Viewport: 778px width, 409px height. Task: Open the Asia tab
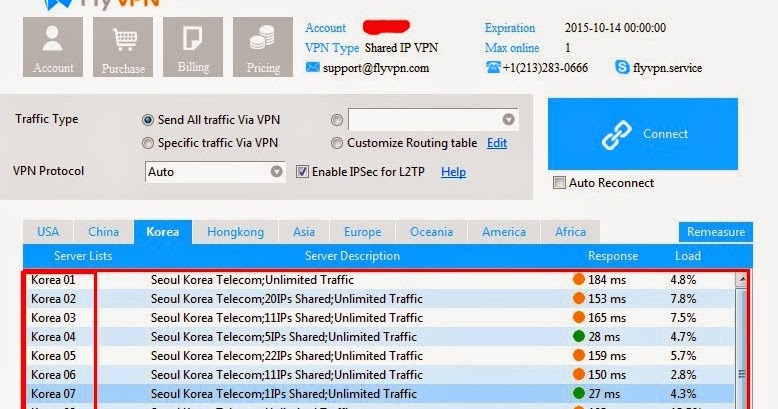tap(304, 232)
